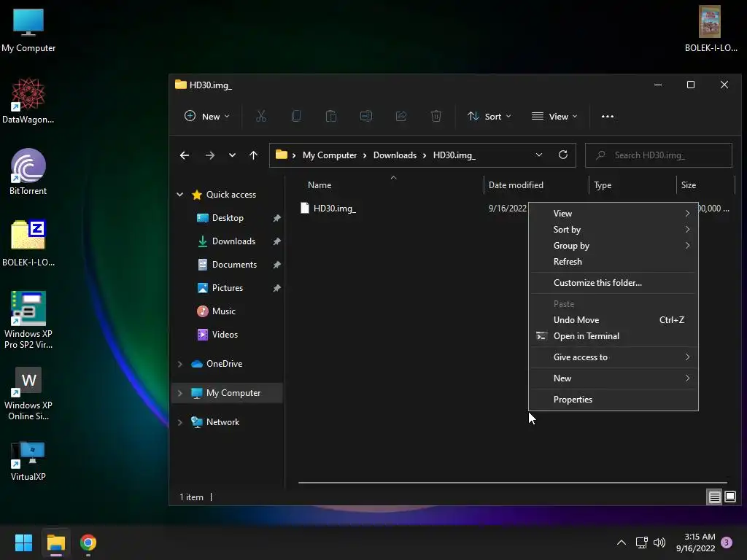Open the Windows Start menu
747x560 pixels.
[23, 542]
